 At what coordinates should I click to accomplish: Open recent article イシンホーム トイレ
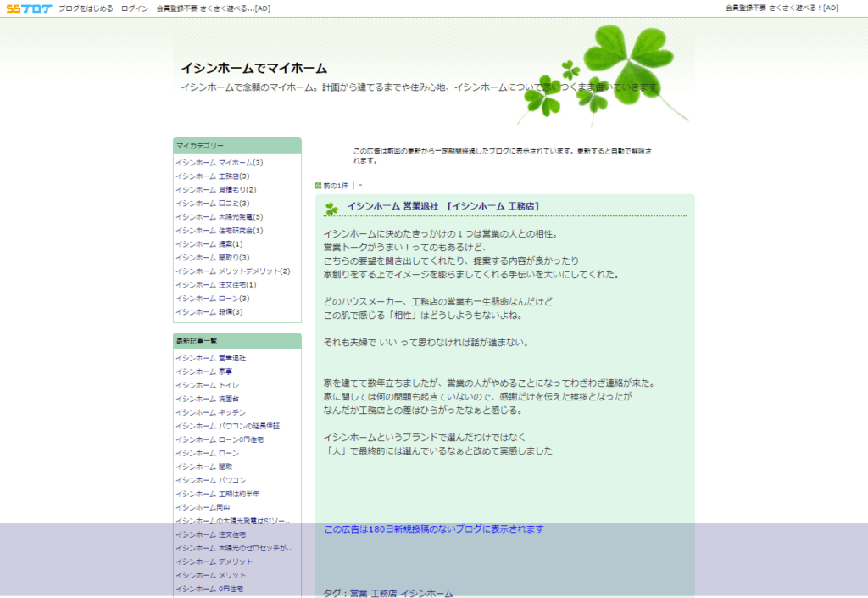[x=208, y=385]
